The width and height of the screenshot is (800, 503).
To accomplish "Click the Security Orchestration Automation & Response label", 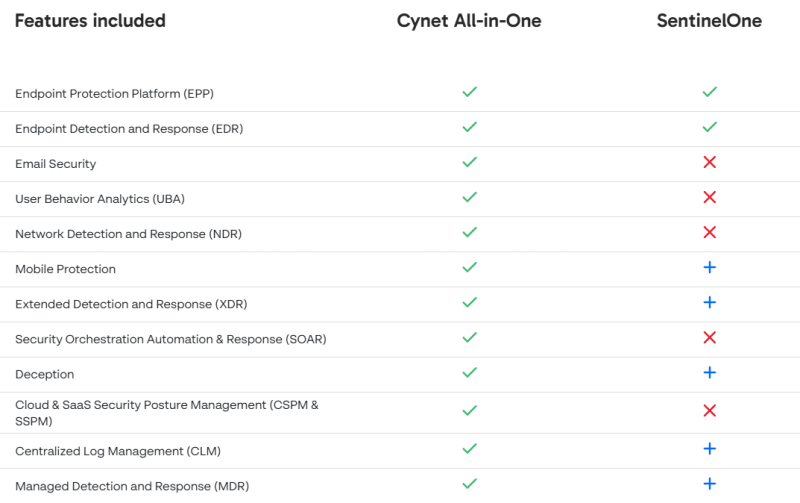I will pyautogui.click(x=170, y=339).
